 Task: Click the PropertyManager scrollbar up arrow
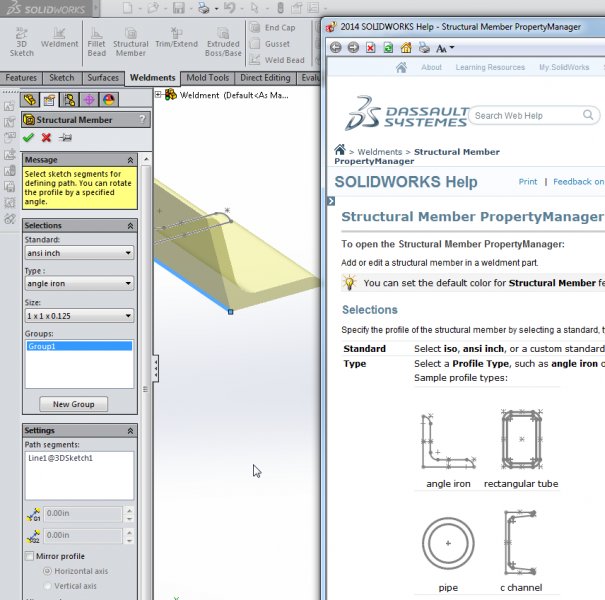coord(146,159)
